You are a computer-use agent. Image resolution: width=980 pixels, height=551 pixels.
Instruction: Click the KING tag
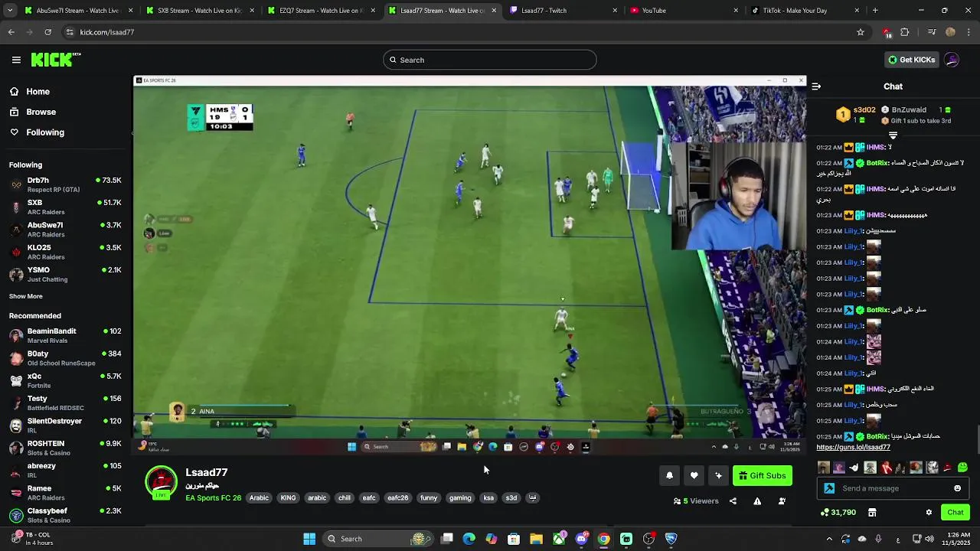click(288, 498)
